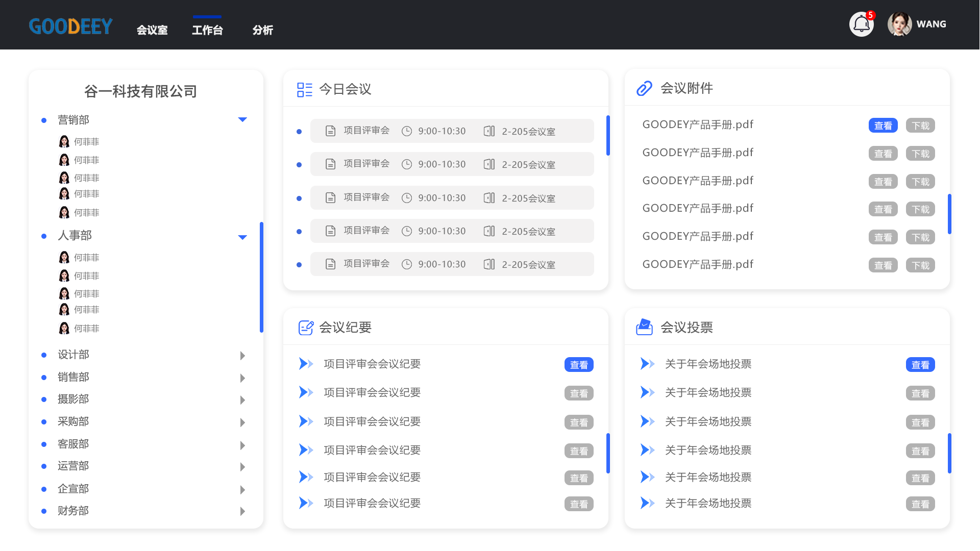Click blue 查看 button for first PDF attachment
The image size is (980, 551).
click(x=883, y=126)
